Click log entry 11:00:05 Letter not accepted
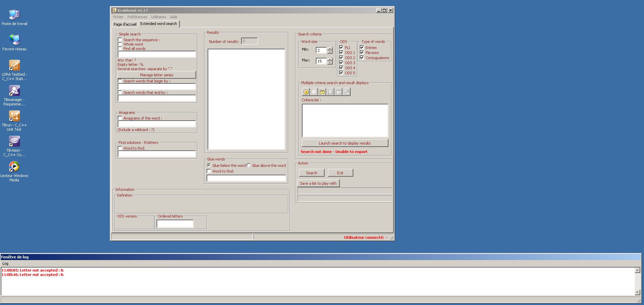The image size is (644, 305). (x=33, y=270)
